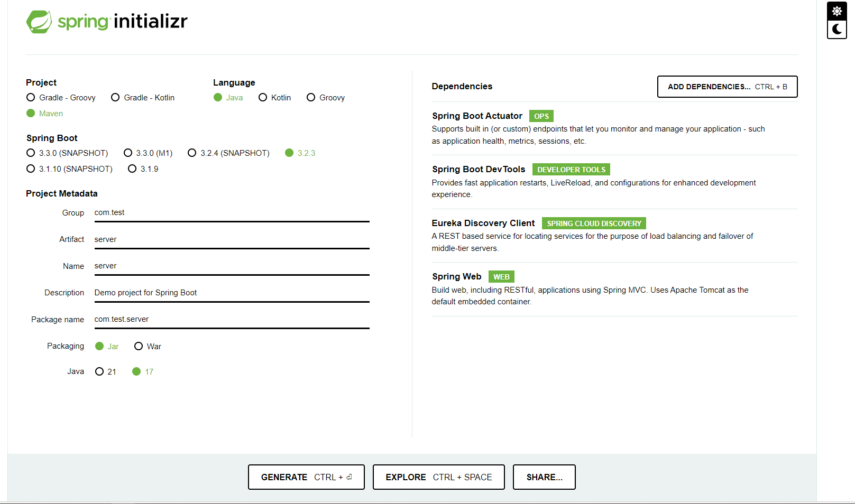Click the Spring leaf logo icon
The image size is (855, 504).
(39, 22)
